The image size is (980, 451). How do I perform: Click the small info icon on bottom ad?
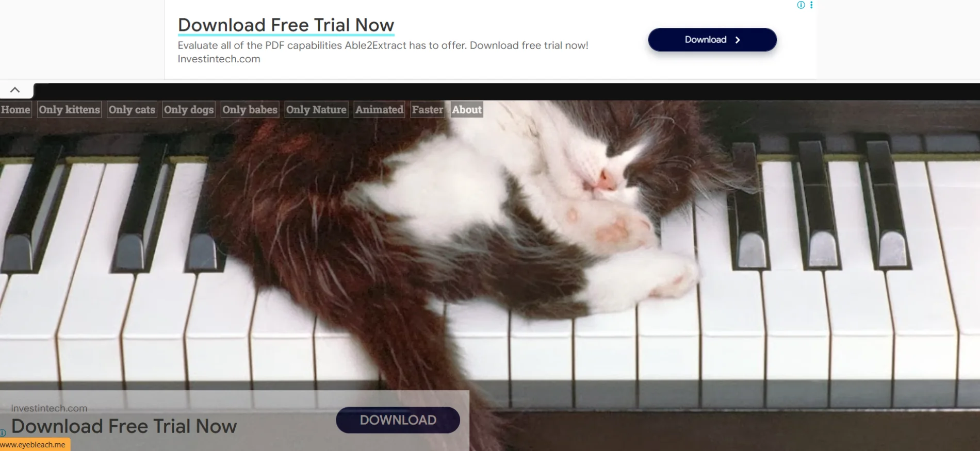click(x=3, y=433)
